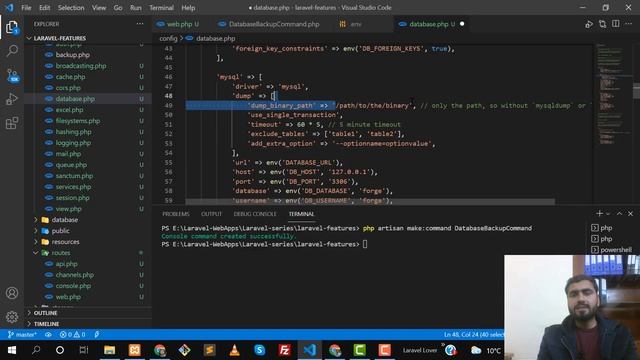Open Skype from the taskbar
Viewport: 640px width, 360px height.
pyautogui.click(x=260, y=350)
